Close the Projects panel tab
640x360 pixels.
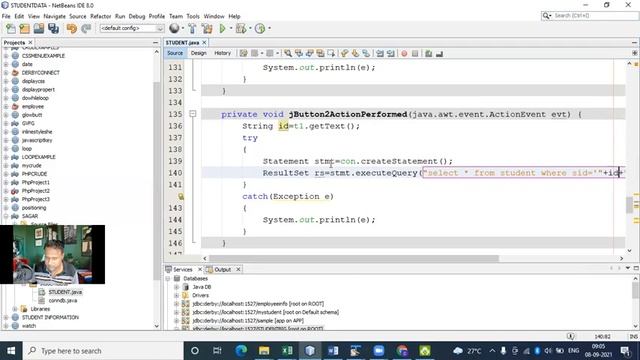click(30, 42)
